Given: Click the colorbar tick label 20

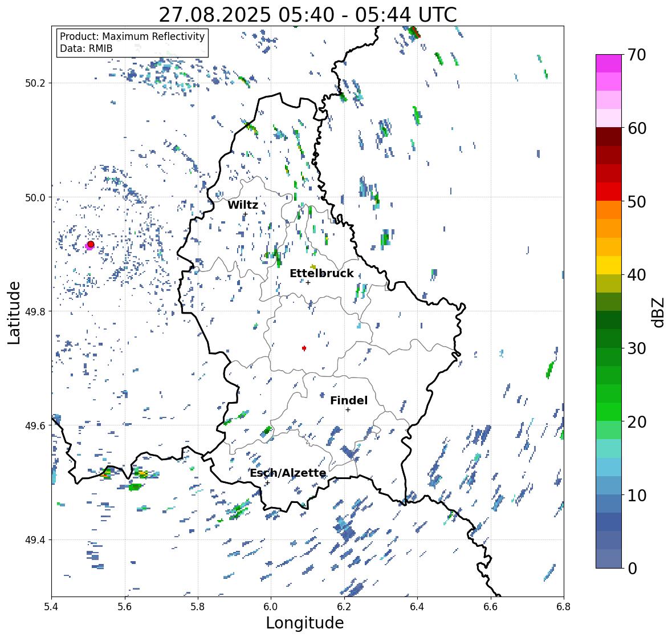Looking at the screenshot, I should tap(637, 421).
